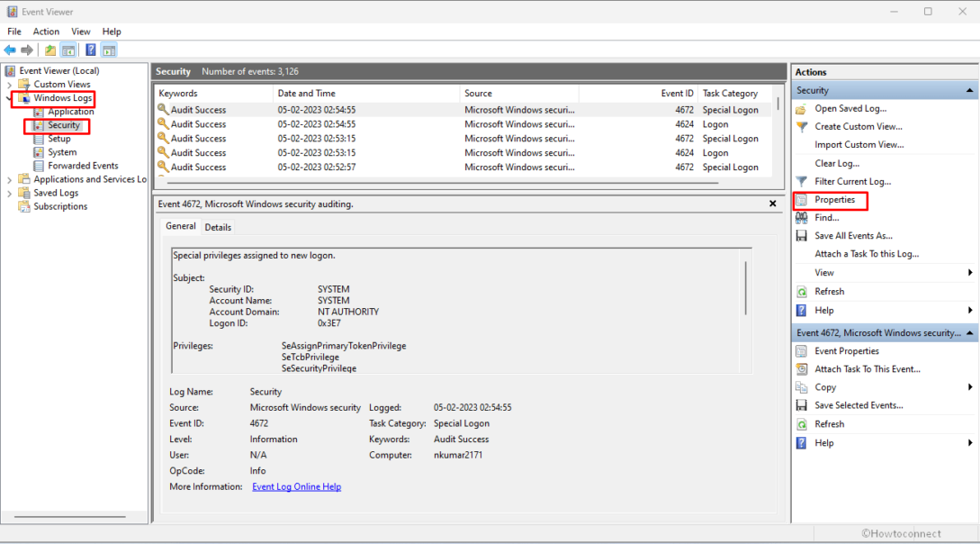Click the Back arrow toolbar icon
Image resolution: width=980 pixels, height=544 pixels.
click(x=10, y=50)
